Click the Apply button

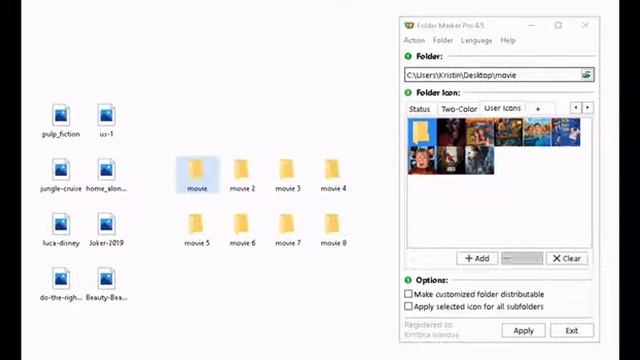point(523,331)
